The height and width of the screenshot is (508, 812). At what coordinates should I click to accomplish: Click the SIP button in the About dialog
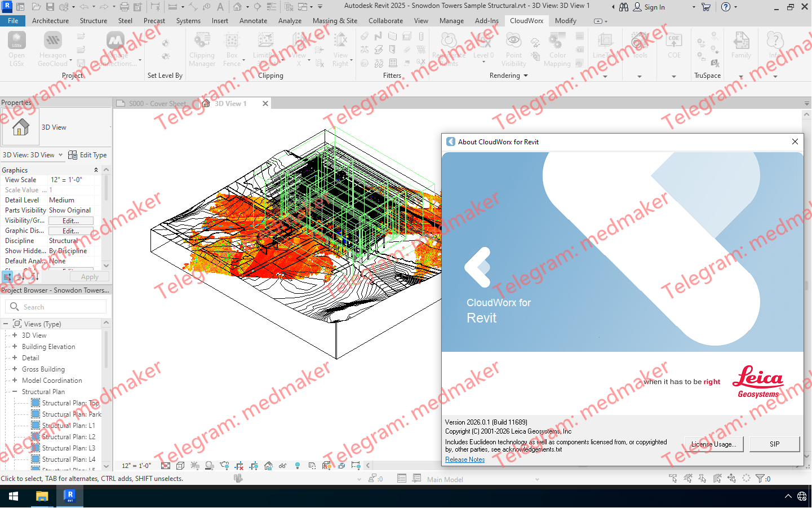point(775,444)
